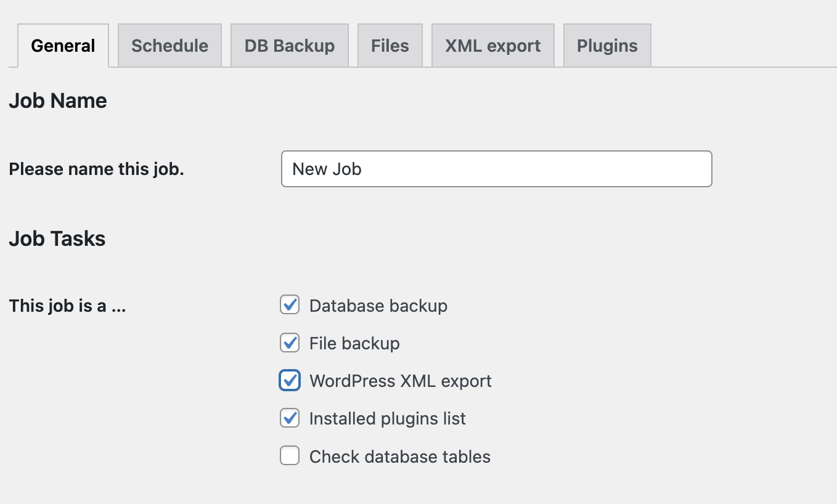Screen dimensions: 837x504
Task: Select the active General tab
Action: tap(62, 45)
